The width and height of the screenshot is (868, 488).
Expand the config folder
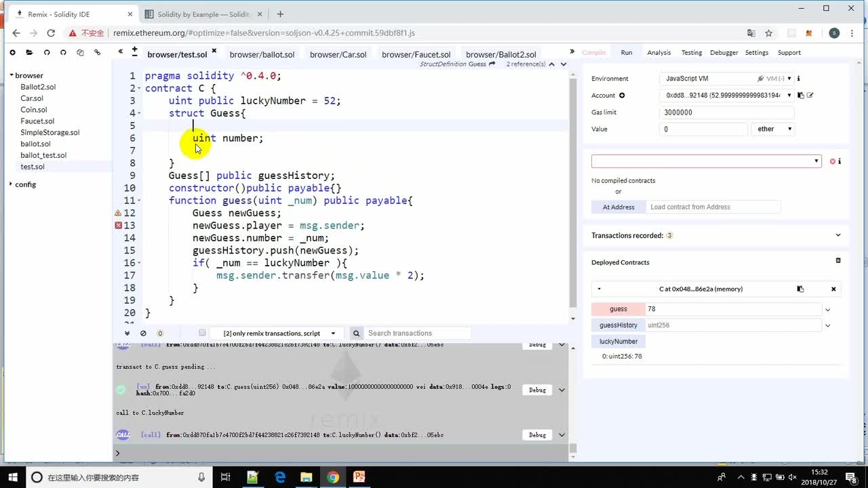[11, 184]
